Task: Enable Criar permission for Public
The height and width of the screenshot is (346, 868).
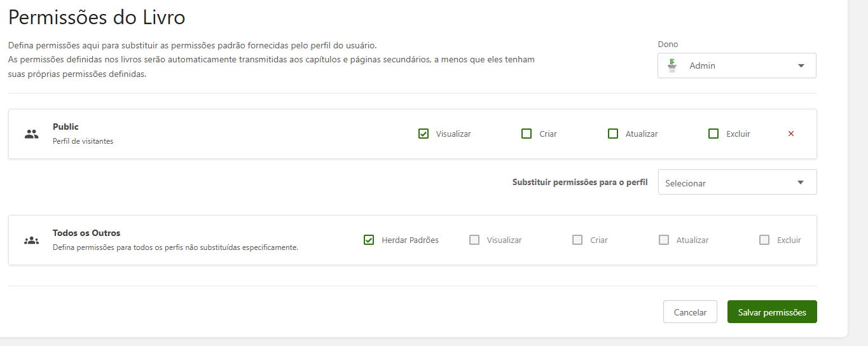Action: click(527, 134)
